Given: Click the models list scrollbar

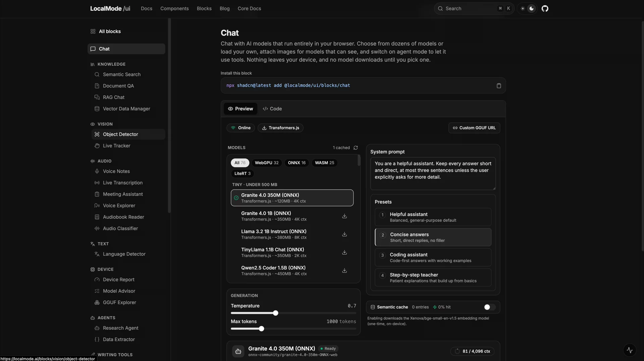Looking at the screenshot, I should (x=359, y=160).
